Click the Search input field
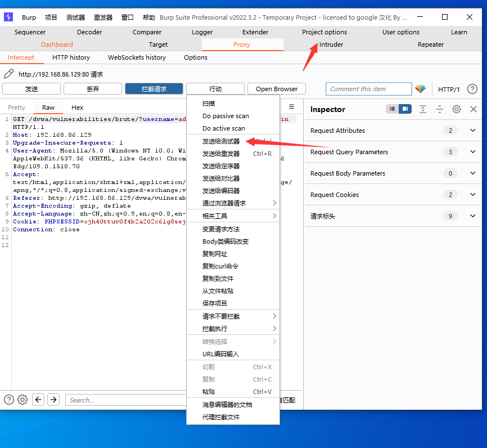487x448 pixels. (x=126, y=400)
